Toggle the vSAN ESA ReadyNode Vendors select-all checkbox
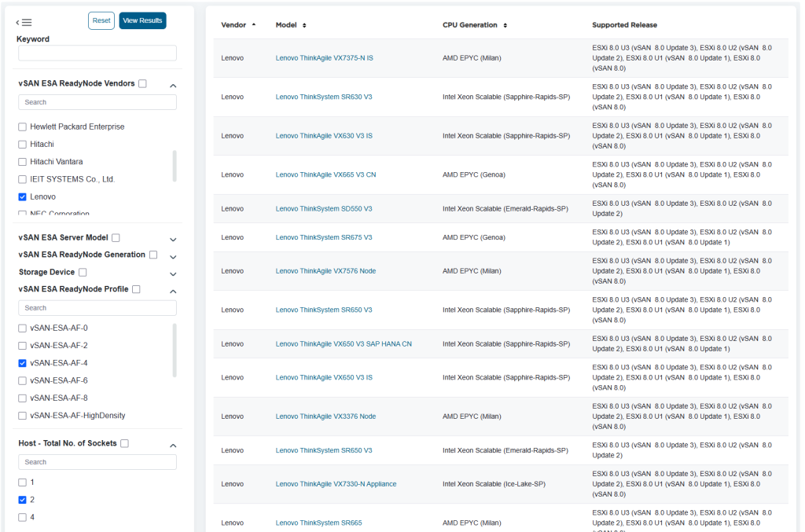 [143, 83]
